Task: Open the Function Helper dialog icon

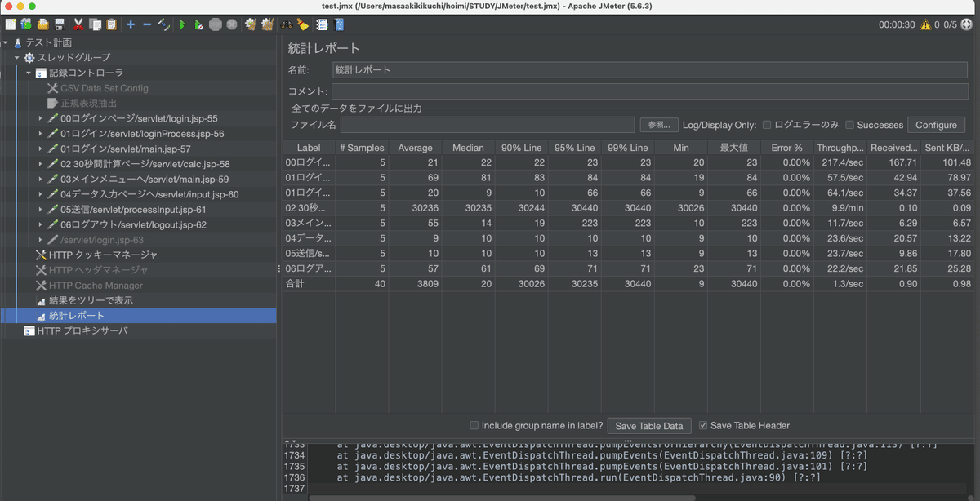Action: coord(322,24)
